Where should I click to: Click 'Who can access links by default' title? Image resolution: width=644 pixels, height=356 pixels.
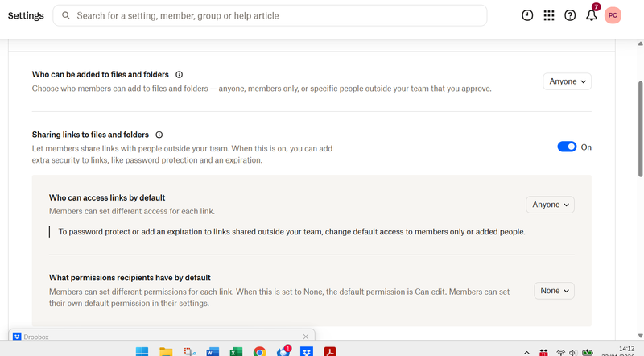coord(107,197)
